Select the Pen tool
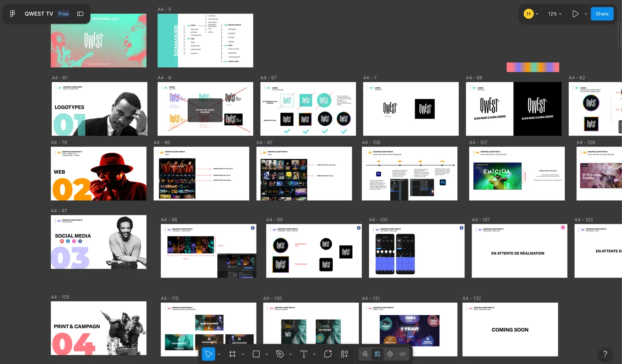Image resolution: width=622 pixels, height=364 pixels. click(x=280, y=354)
